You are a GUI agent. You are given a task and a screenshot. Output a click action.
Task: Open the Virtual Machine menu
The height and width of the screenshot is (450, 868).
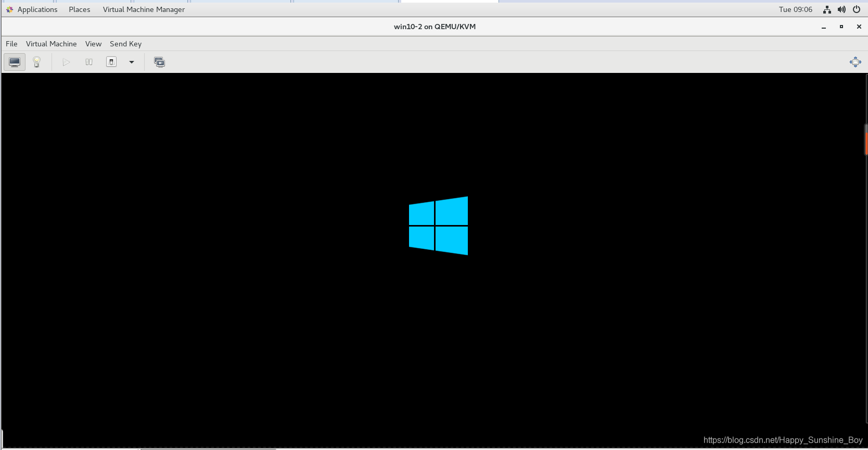52,44
